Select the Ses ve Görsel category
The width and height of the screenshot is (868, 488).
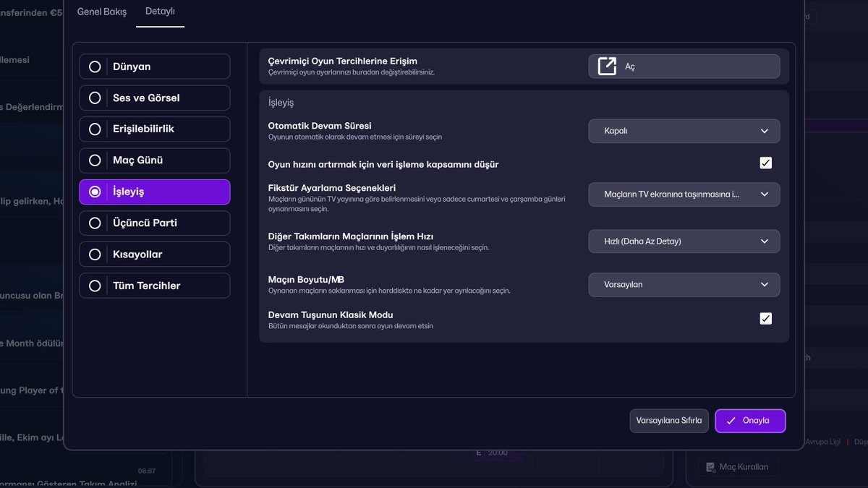pyautogui.click(x=155, y=98)
